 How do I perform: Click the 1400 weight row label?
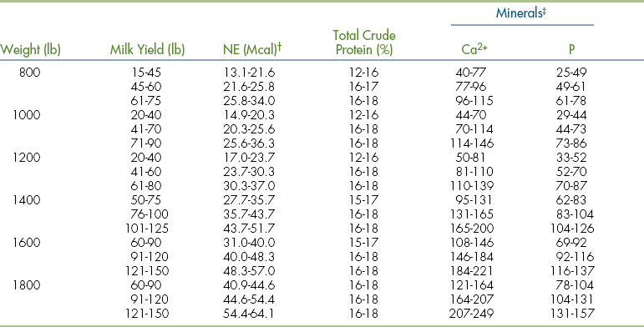(27, 200)
